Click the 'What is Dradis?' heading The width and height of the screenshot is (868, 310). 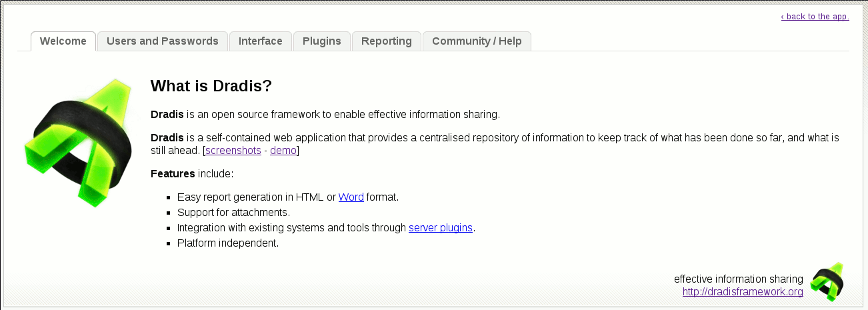click(211, 86)
